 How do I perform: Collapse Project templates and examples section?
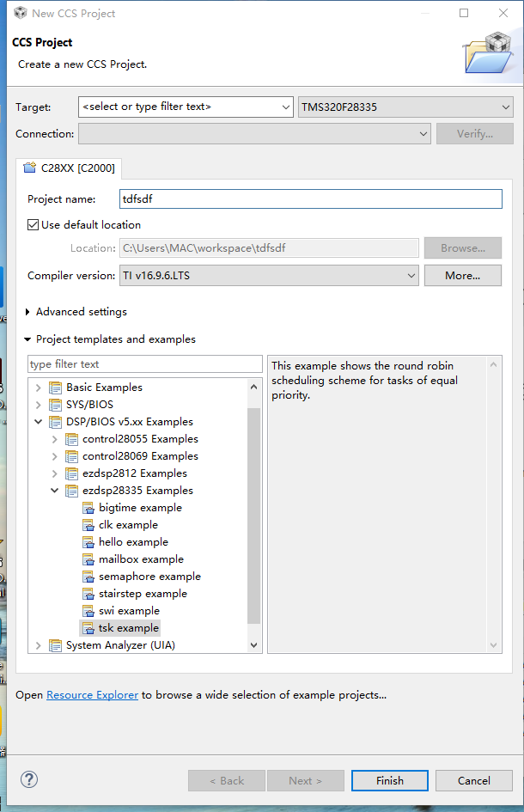coord(28,339)
